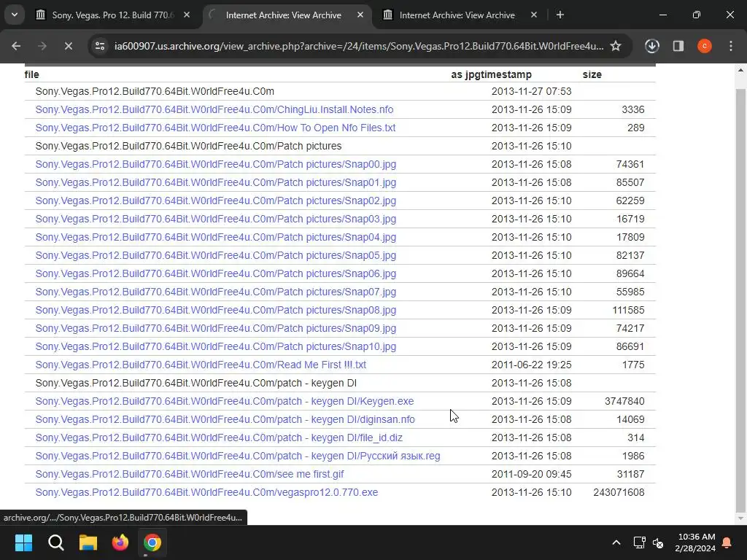The width and height of the screenshot is (747, 560).
Task: Open patch - keygen DI/diginsan.nfo link
Action: point(225,419)
